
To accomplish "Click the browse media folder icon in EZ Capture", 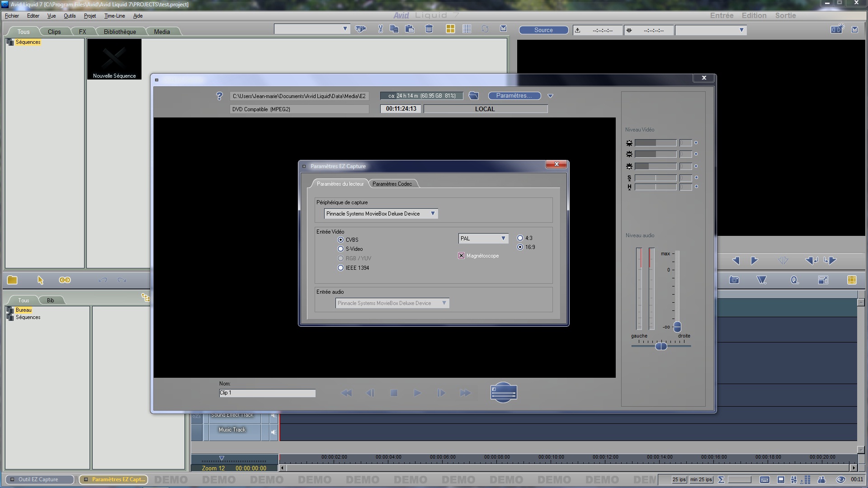I will [474, 96].
